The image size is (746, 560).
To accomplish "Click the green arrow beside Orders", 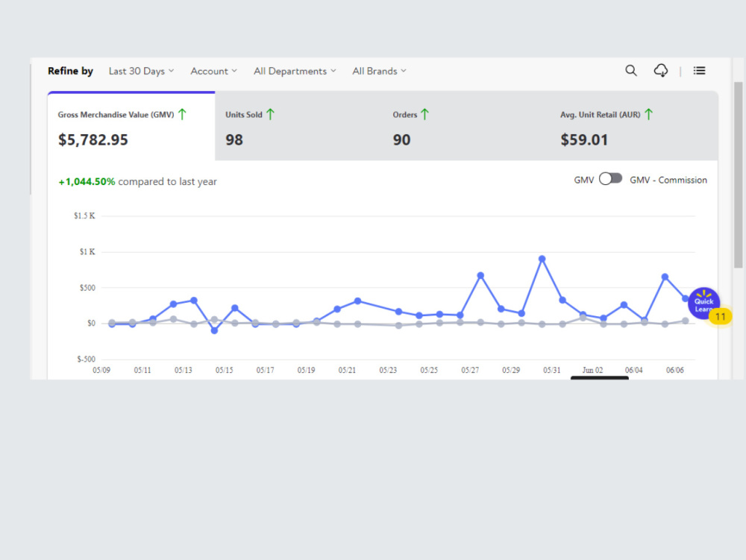I will [425, 114].
